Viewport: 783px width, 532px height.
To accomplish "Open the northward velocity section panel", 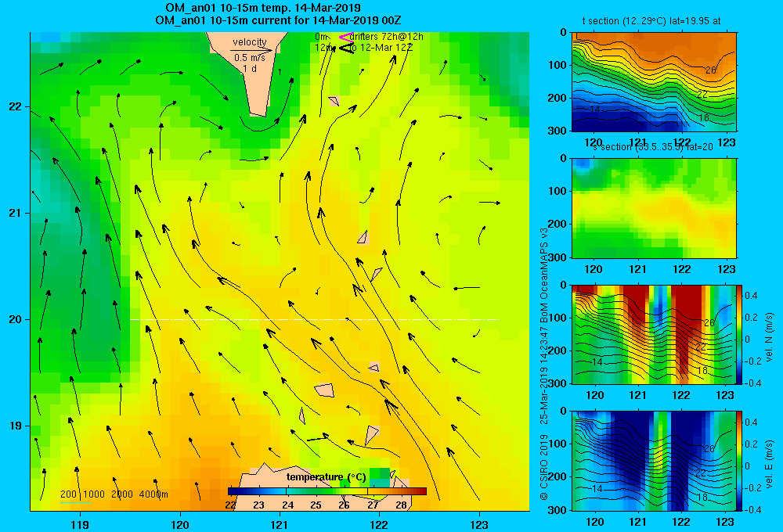I will (x=653, y=334).
